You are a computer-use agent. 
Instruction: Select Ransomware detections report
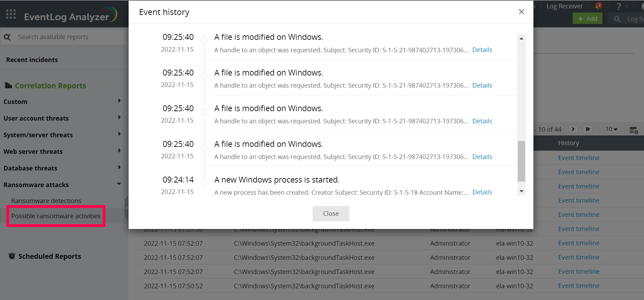(x=46, y=201)
